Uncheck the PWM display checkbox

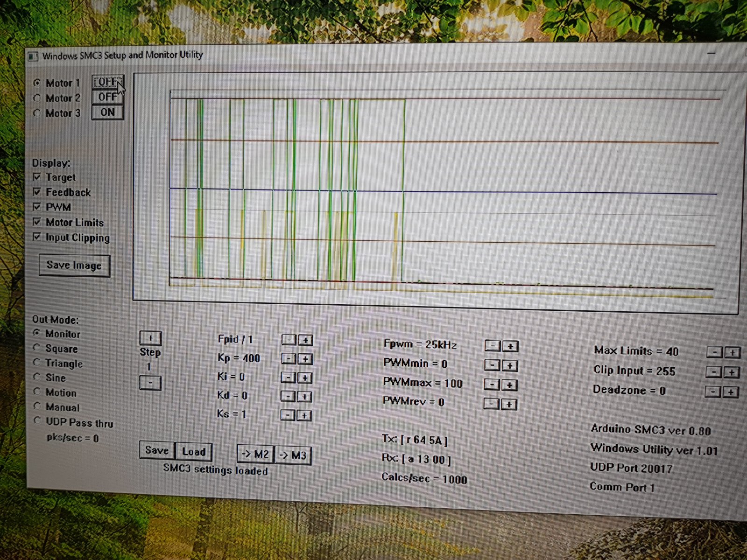(x=37, y=207)
